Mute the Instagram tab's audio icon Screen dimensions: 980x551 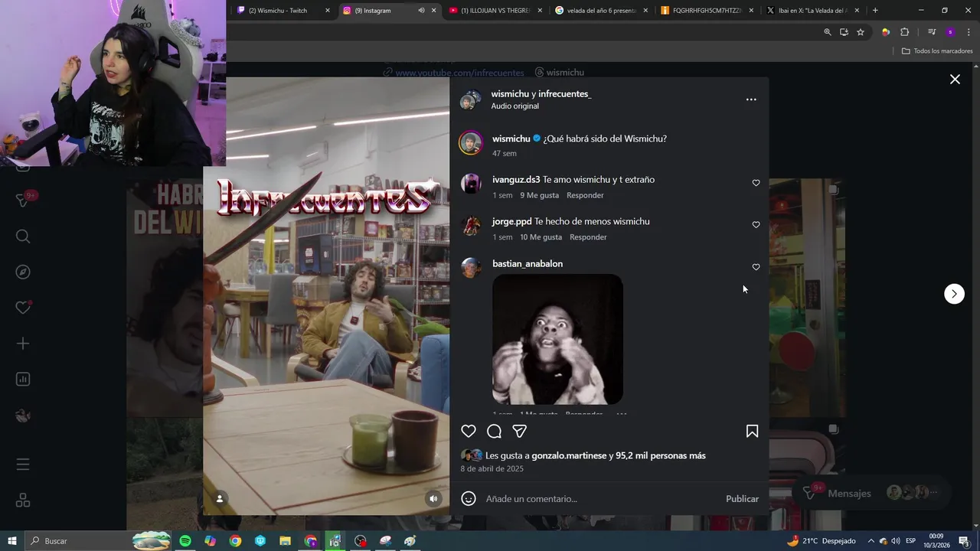tap(420, 11)
